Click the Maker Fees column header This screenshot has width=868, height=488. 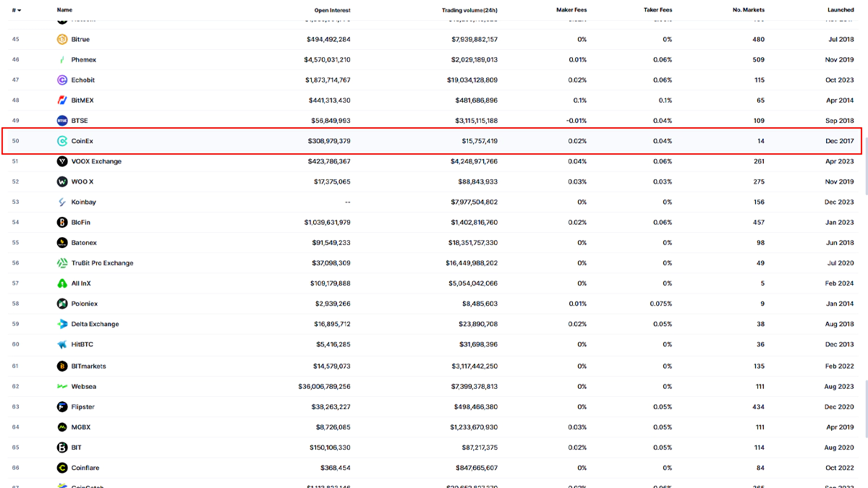pyautogui.click(x=571, y=10)
